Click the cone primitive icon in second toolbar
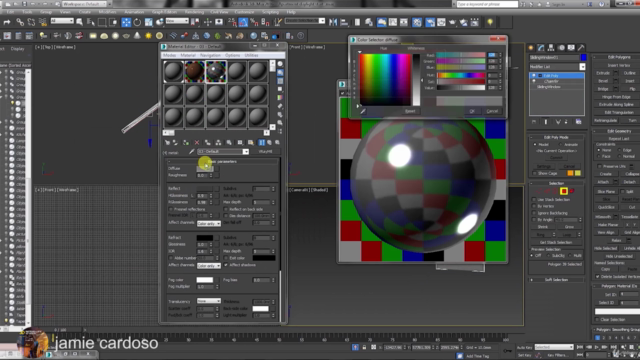 [137, 36]
